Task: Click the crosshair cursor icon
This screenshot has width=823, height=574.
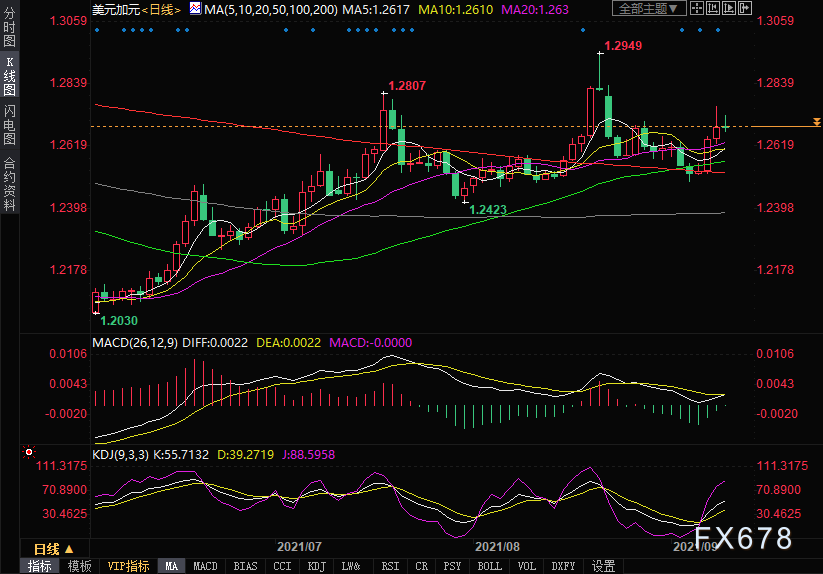Action: tap(697, 8)
